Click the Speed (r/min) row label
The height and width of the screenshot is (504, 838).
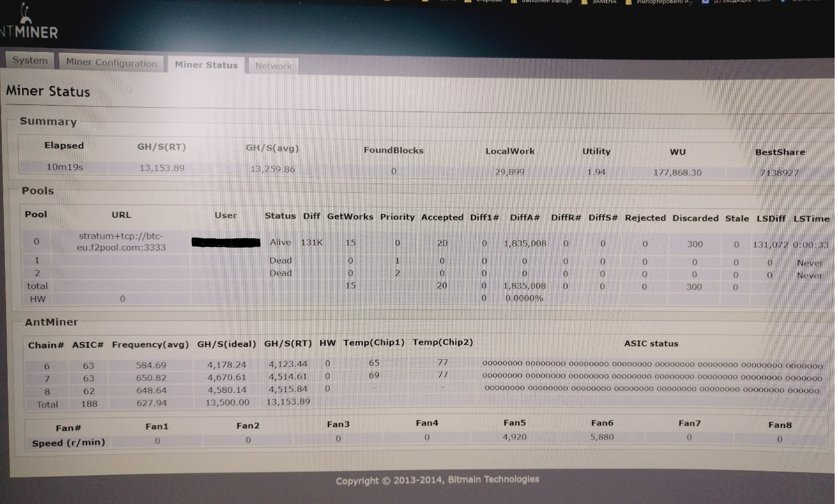tap(69, 443)
